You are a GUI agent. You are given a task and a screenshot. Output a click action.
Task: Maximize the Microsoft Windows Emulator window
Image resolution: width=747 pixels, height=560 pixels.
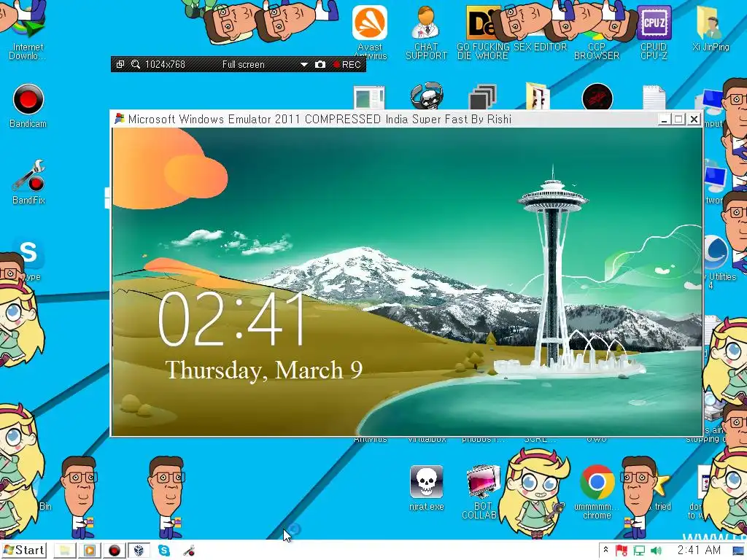click(679, 119)
